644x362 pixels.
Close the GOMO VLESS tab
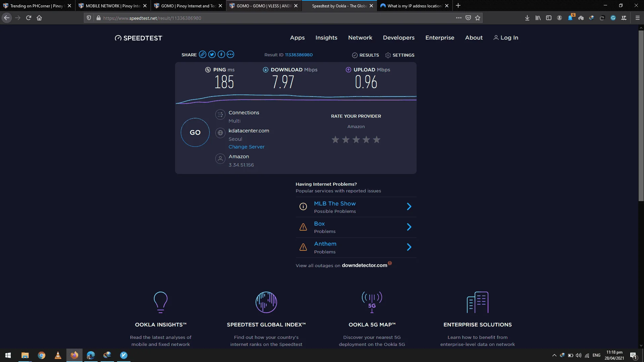point(296,6)
